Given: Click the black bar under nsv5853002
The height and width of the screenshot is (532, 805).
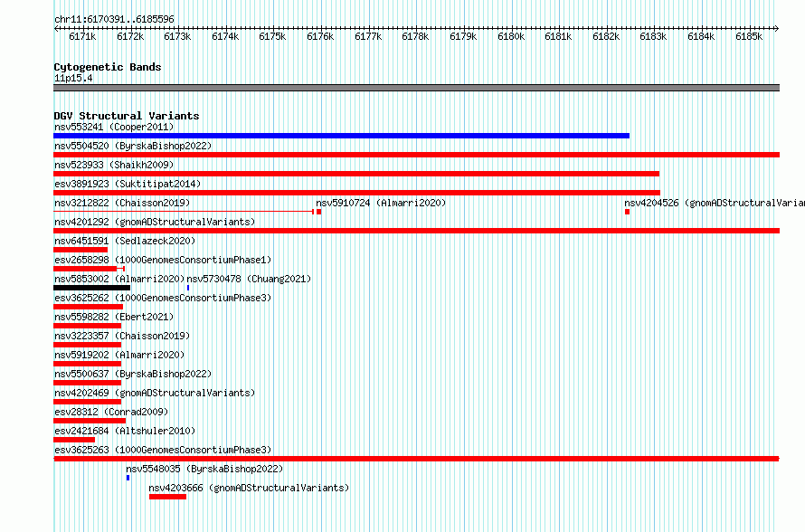Looking at the screenshot, I should pos(92,288).
